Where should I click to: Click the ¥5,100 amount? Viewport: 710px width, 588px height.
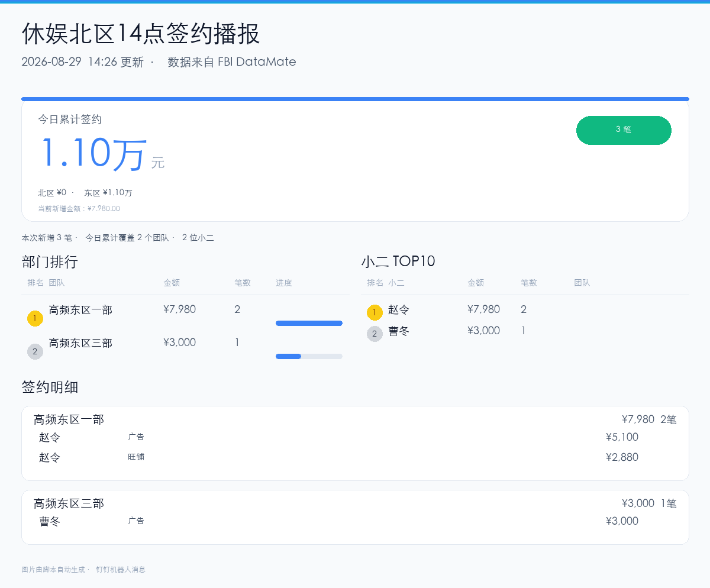pos(622,437)
